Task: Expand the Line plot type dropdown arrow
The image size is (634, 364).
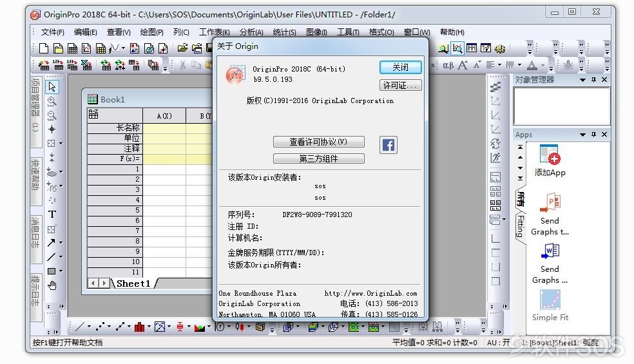Action: tap(90, 327)
